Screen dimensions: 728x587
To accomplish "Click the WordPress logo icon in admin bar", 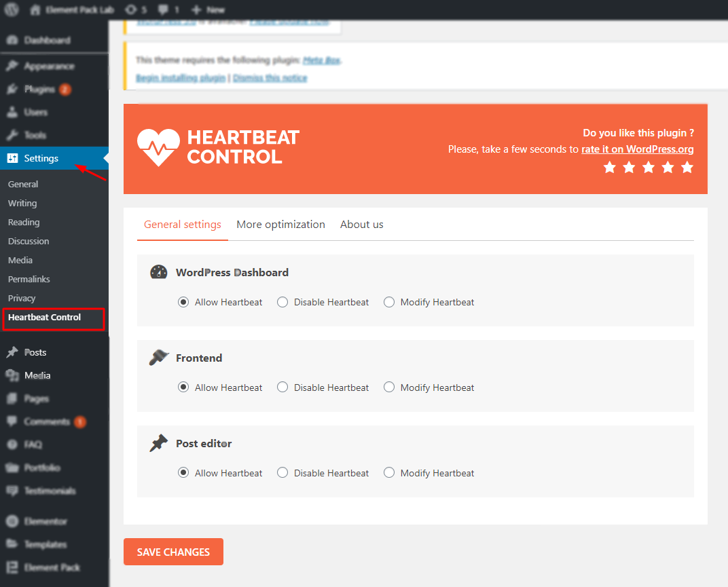I will pos(12,10).
